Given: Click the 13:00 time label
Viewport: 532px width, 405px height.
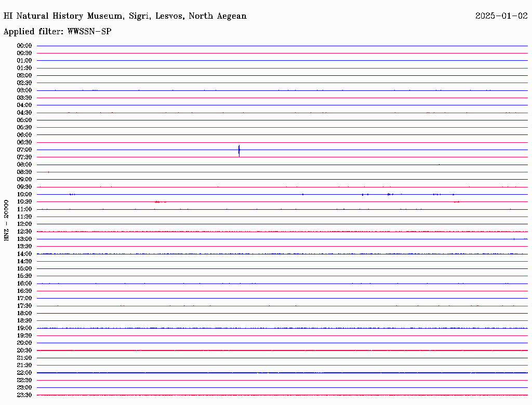Looking at the screenshot, I should click(24, 239).
